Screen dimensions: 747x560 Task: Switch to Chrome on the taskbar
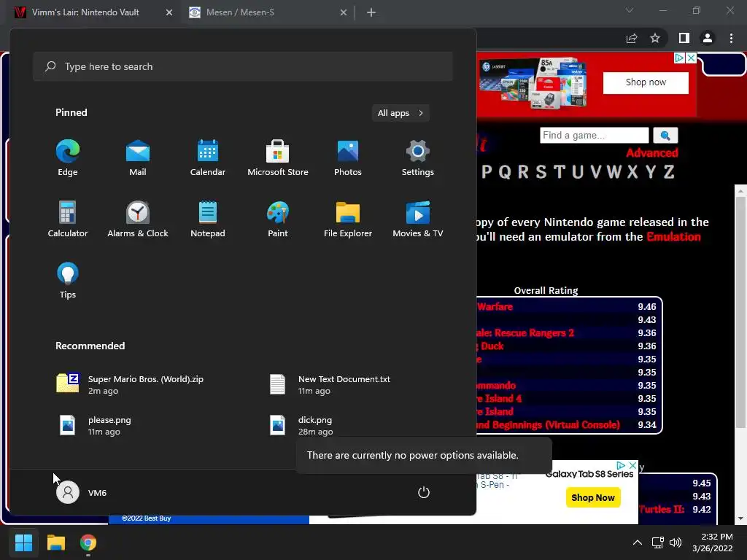click(x=88, y=542)
